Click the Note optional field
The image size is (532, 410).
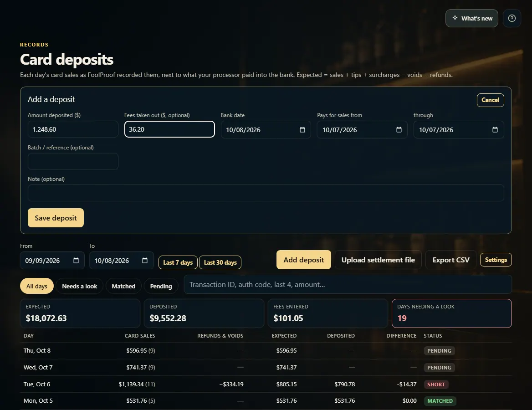click(x=266, y=193)
